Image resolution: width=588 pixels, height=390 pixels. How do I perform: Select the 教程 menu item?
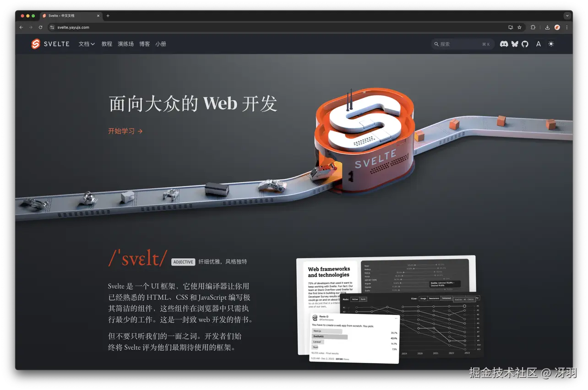(106, 44)
